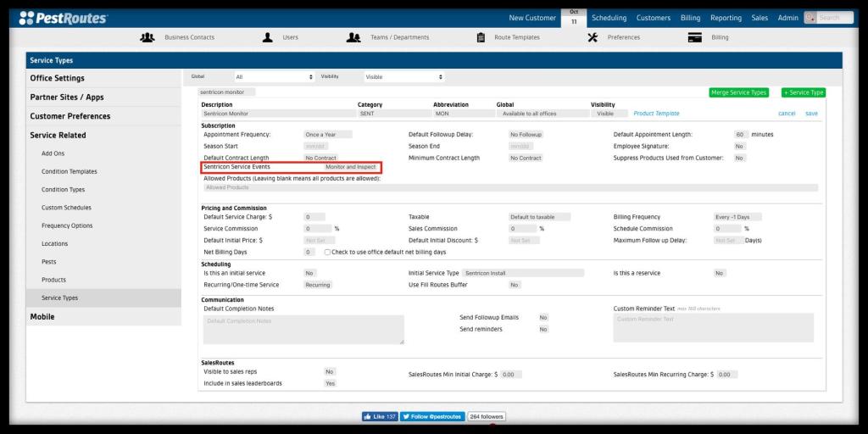The height and width of the screenshot is (434, 868).
Task: Click the Oct 11 calendar date icon
Action: tap(574, 18)
